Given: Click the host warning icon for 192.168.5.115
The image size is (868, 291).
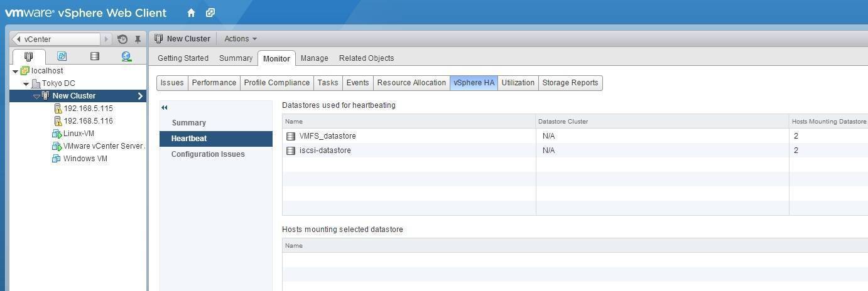Looking at the screenshot, I should click(58, 108).
